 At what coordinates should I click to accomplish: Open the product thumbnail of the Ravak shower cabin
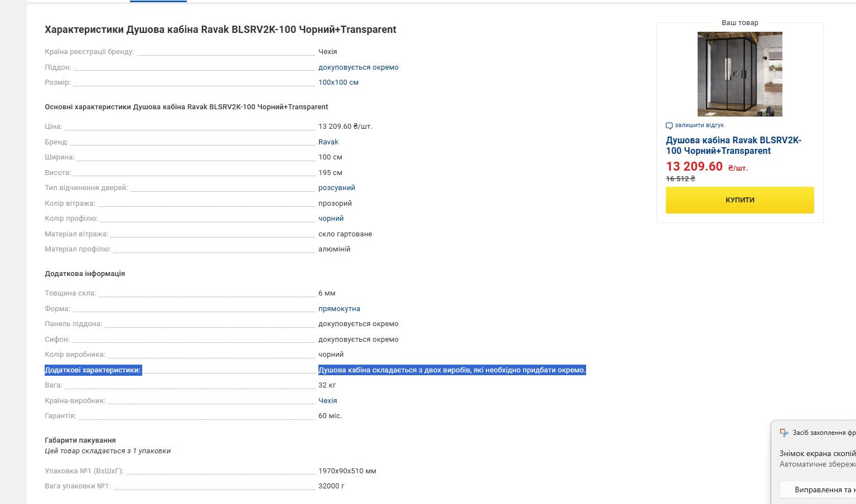coord(739,74)
